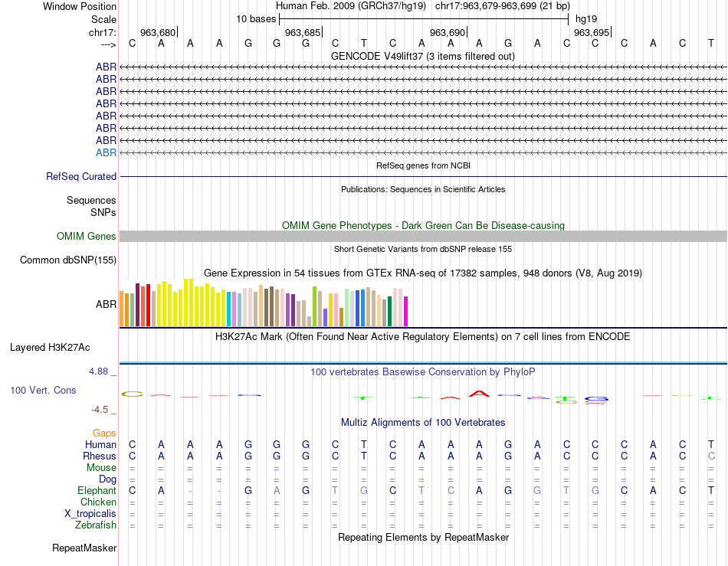Click 'Multiz Alignments of 100 Vertebrates' title

click(x=423, y=422)
